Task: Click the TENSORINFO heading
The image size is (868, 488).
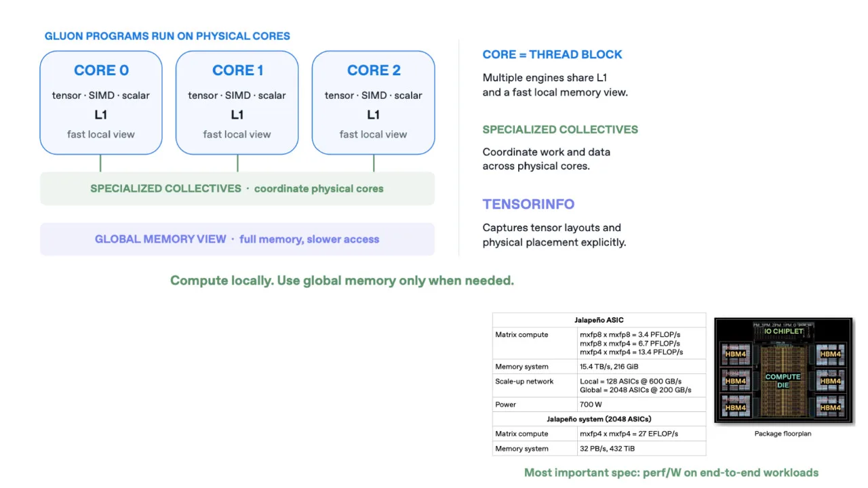Action: (528, 204)
